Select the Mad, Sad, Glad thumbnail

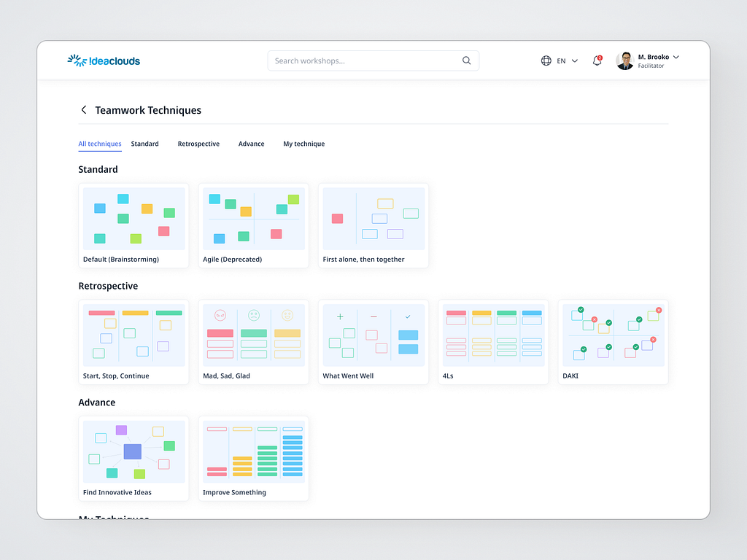254,335
